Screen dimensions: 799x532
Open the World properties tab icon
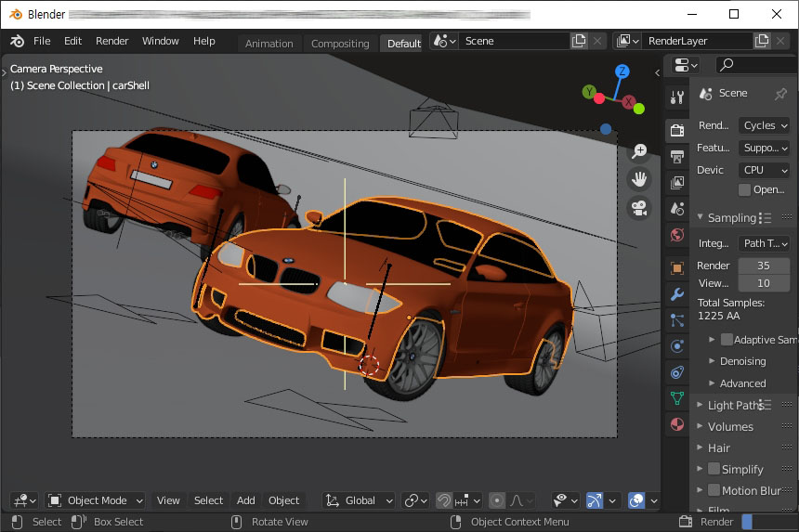click(x=677, y=234)
